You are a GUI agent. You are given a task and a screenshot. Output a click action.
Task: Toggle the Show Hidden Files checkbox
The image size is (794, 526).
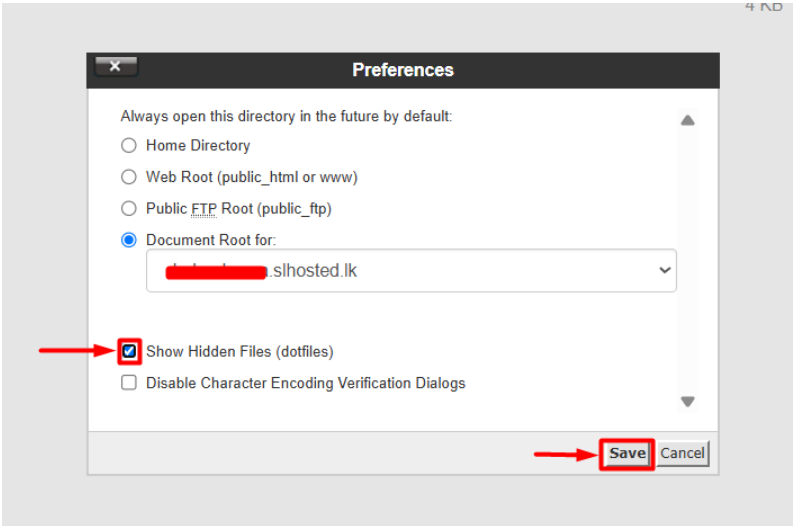coord(129,352)
